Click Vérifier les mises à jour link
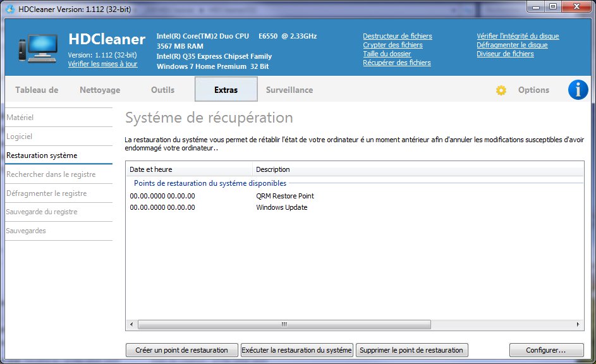Viewport: 596px width, 364px height. [102, 64]
